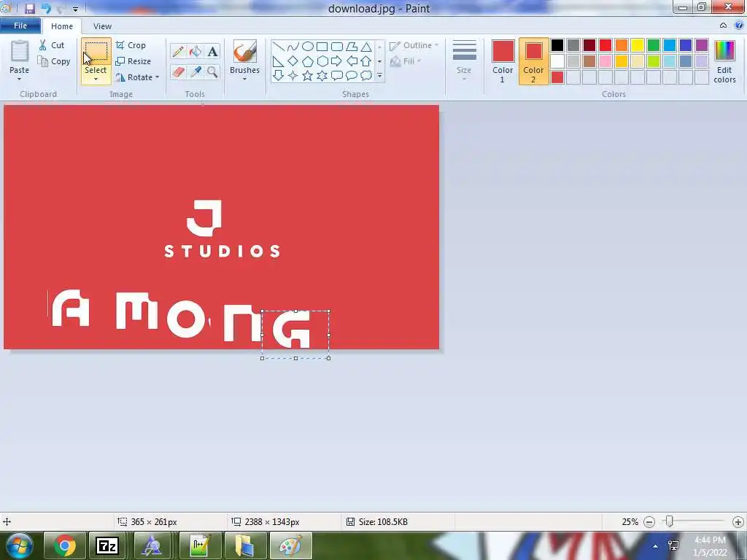
Task: Open Paint Help question mark
Action: pos(739,26)
